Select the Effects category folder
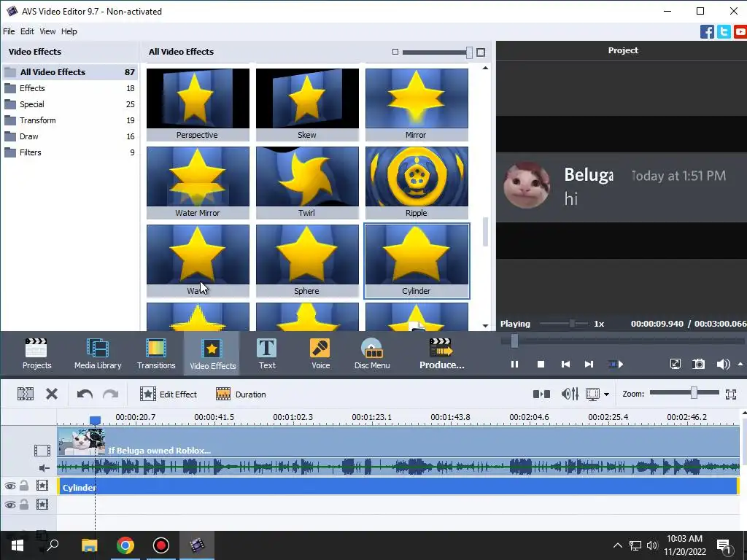747x560 pixels. click(x=70, y=88)
